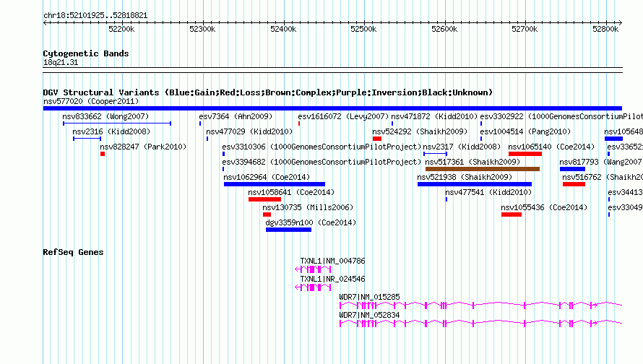This screenshot has width=643, height=364.
Task: Click chr18:52101925..52818821 coordinate text
Action: 95,16
